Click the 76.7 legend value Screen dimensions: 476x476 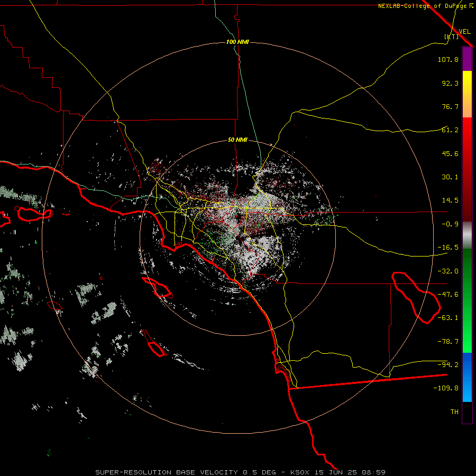[450, 106]
